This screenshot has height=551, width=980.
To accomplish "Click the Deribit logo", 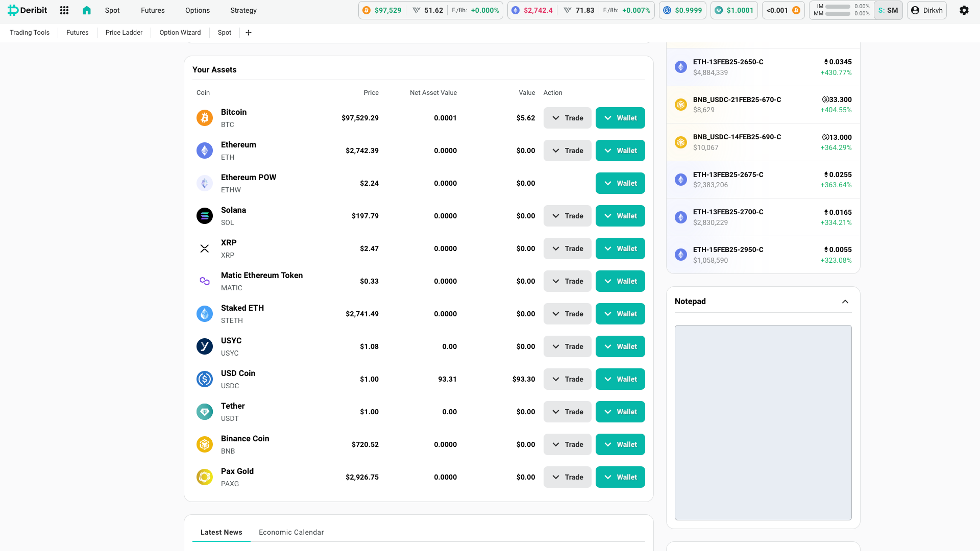I will click(28, 10).
